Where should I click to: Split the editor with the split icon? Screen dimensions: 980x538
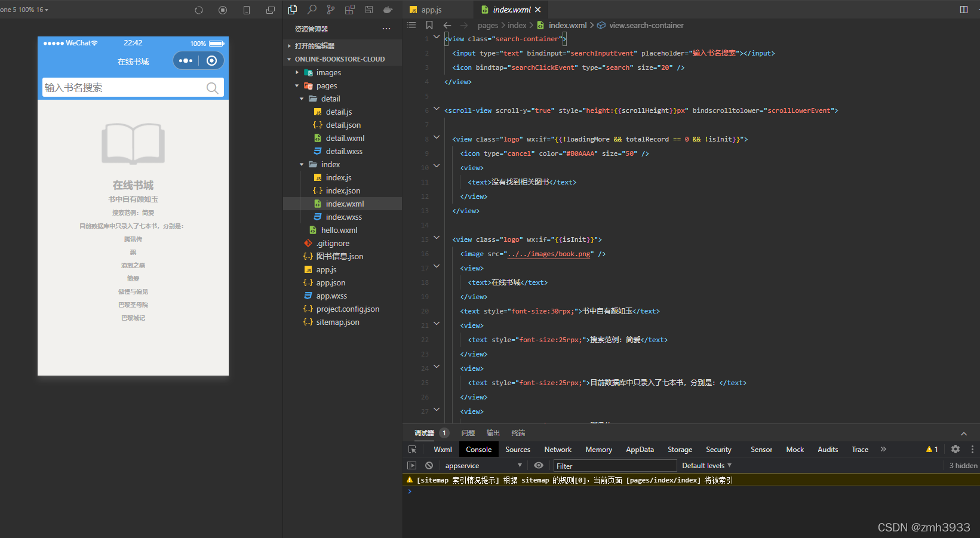click(x=964, y=10)
